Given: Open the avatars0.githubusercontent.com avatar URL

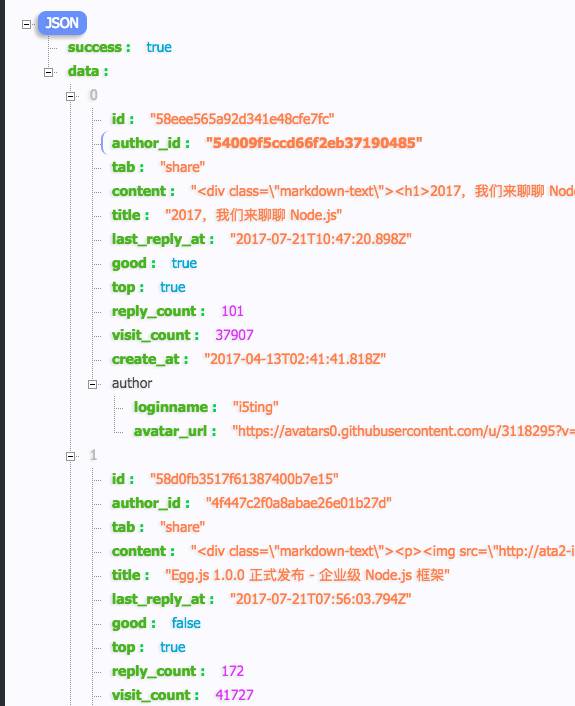Looking at the screenshot, I should [403, 431].
